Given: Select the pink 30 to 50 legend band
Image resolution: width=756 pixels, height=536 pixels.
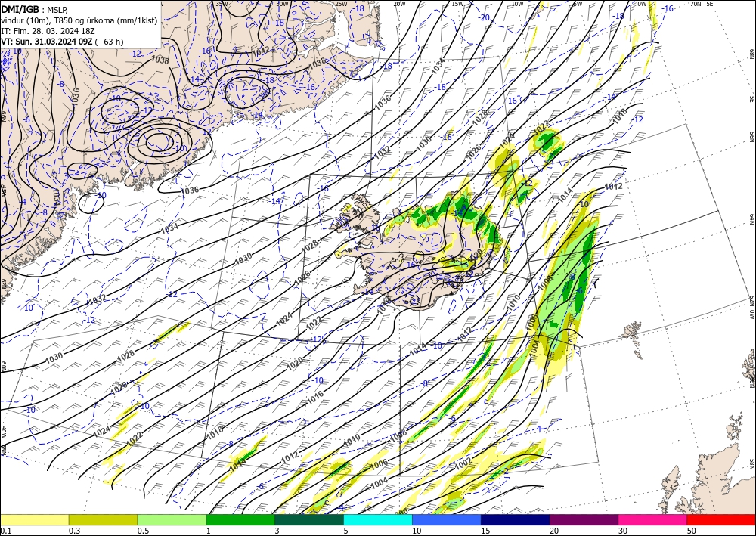Looking at the screenshot, I should coord(653,519).
